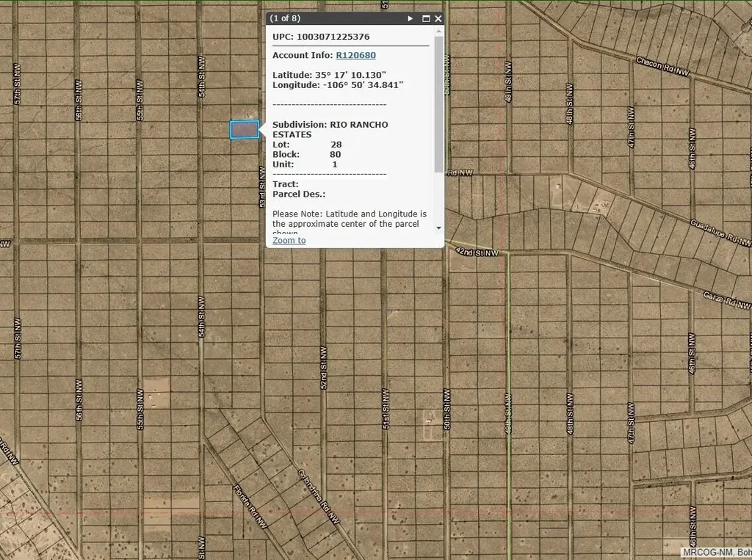Click the Zoom to link
This screenshot has width=752, height=560.
click(289, 240)
